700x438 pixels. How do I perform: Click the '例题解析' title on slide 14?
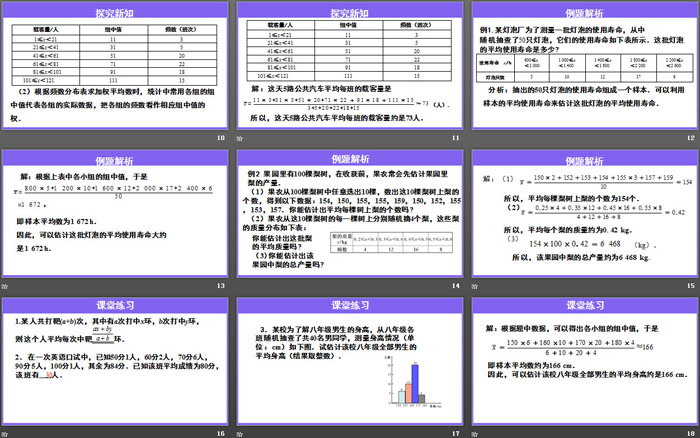[350, 159]
